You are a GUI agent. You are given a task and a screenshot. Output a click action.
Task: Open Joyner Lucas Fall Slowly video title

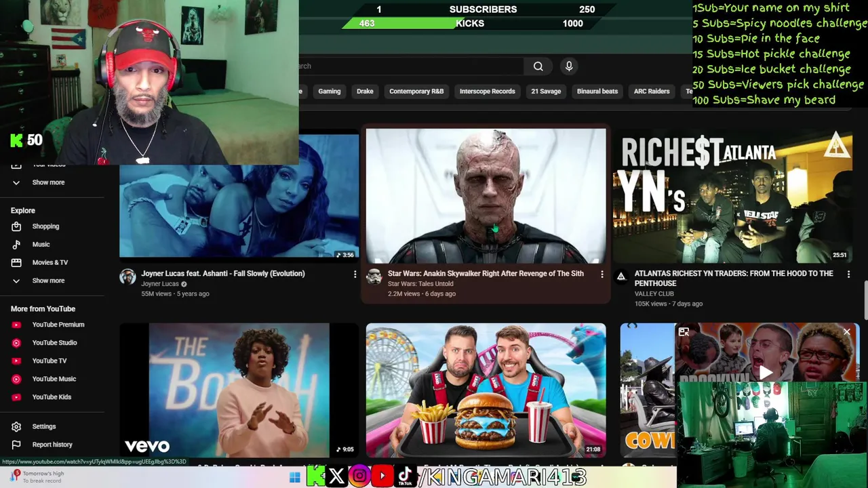click(x=223, y=274)
